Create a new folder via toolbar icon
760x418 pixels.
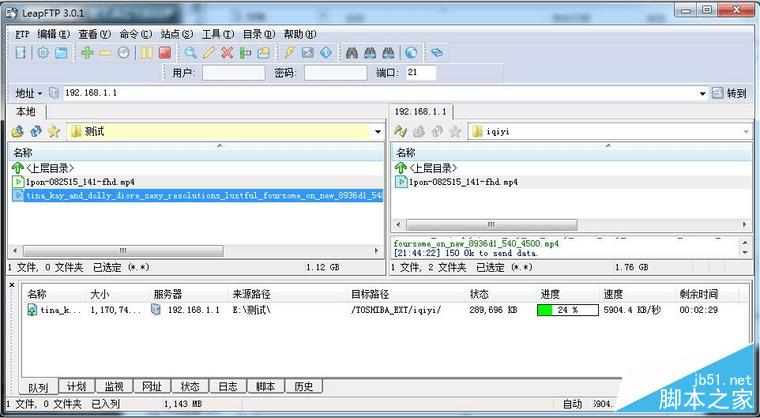264,53
